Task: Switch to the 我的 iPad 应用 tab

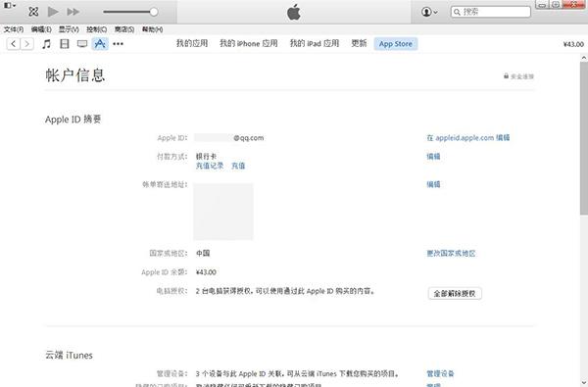Action: click(x=315, y=43)
